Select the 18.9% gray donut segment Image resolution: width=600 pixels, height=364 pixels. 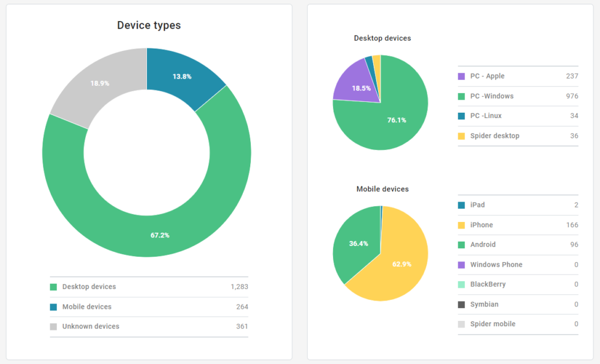100,83
